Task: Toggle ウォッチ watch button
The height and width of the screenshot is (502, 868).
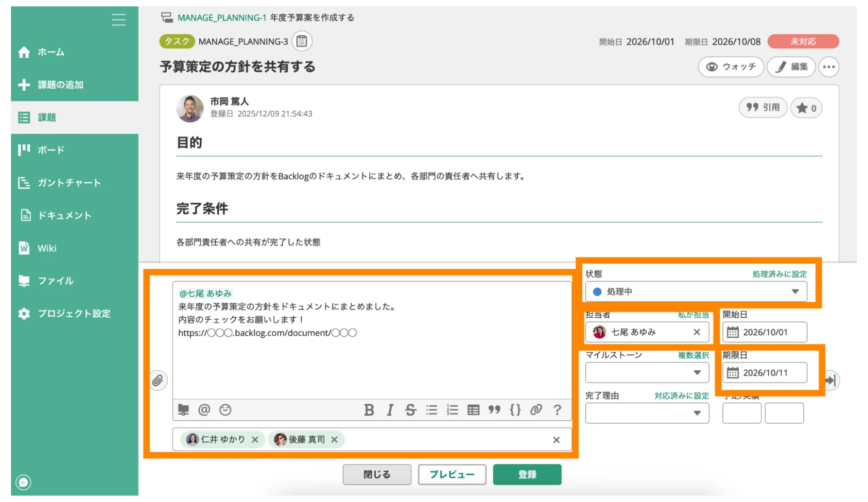Action: [x=731, y=66]
